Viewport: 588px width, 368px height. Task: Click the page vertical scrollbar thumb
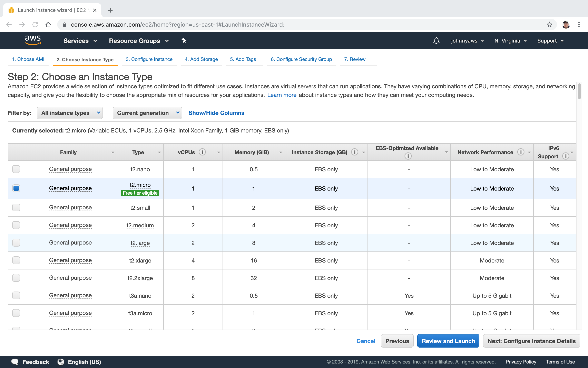point(579,91)
